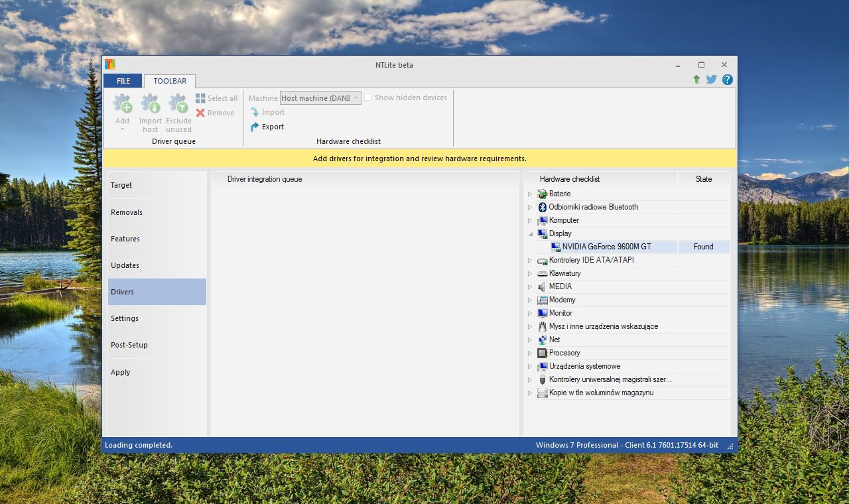Click the IDE ATA/ATAPI controller icon
This screenshot has height=504, width=849.
[x=543, y=260]
